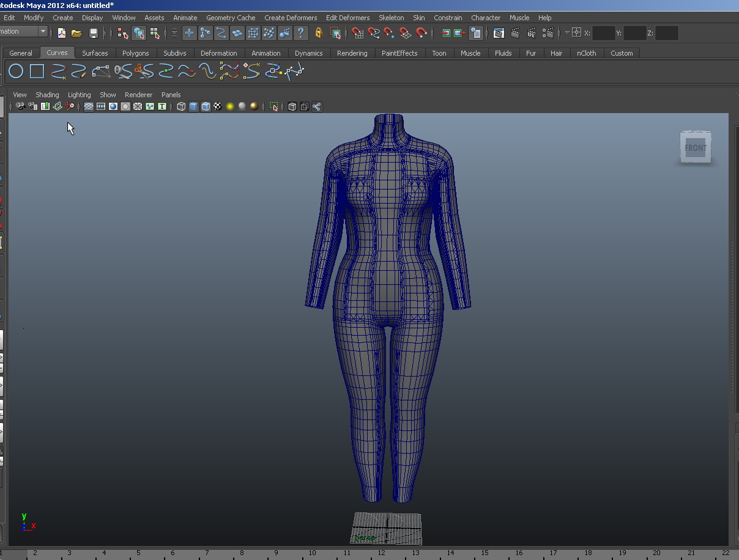This screenshot has width=739, height=560.
Task: Click the question mark help icon
Action: point(300,33)
